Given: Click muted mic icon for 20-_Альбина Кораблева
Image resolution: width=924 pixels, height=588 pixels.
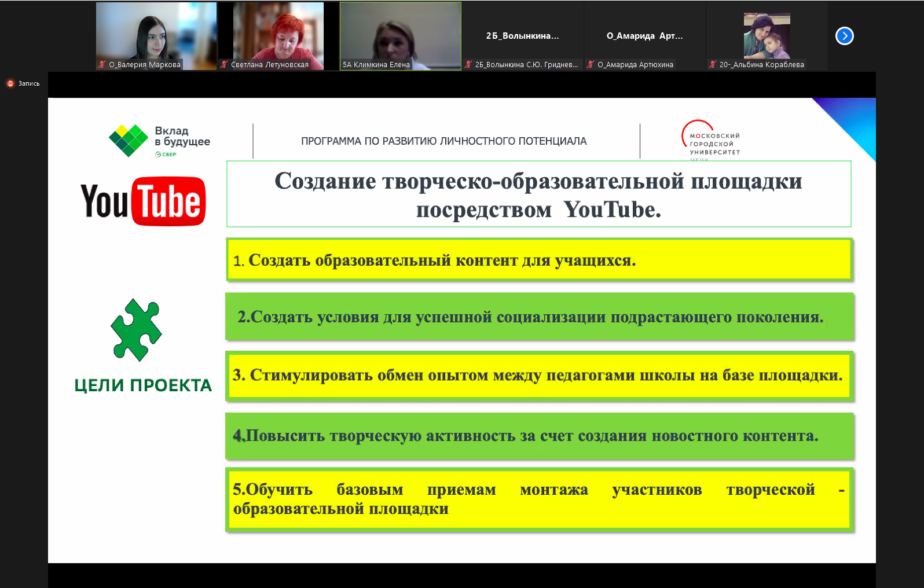Looking at the screenshot, I should (x=713, y=65).
